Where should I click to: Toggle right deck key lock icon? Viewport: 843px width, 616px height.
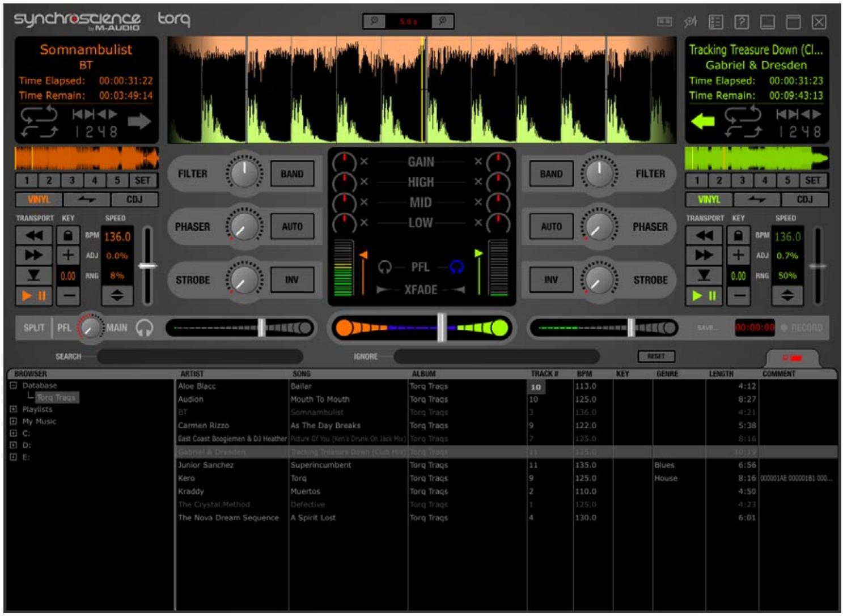738,236
